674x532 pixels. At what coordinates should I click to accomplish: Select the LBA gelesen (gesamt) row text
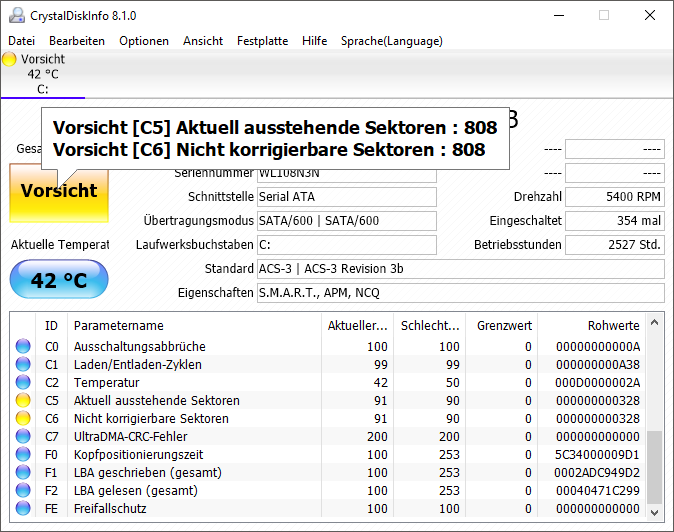tap(135, 491)
